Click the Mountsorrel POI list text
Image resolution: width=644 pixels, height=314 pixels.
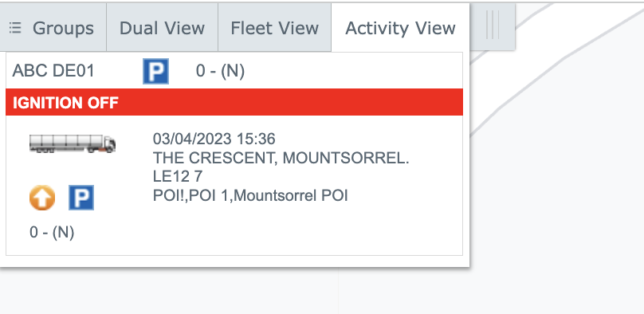coord(250,196)
